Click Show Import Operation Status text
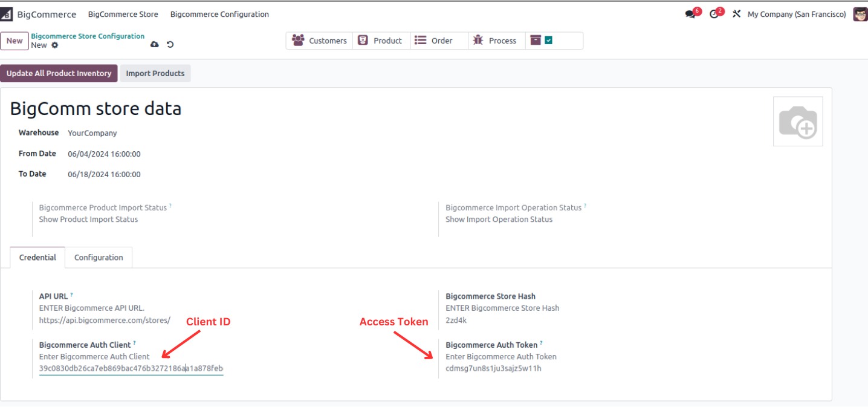Screen dimensions: 868x407 (499, 220)
